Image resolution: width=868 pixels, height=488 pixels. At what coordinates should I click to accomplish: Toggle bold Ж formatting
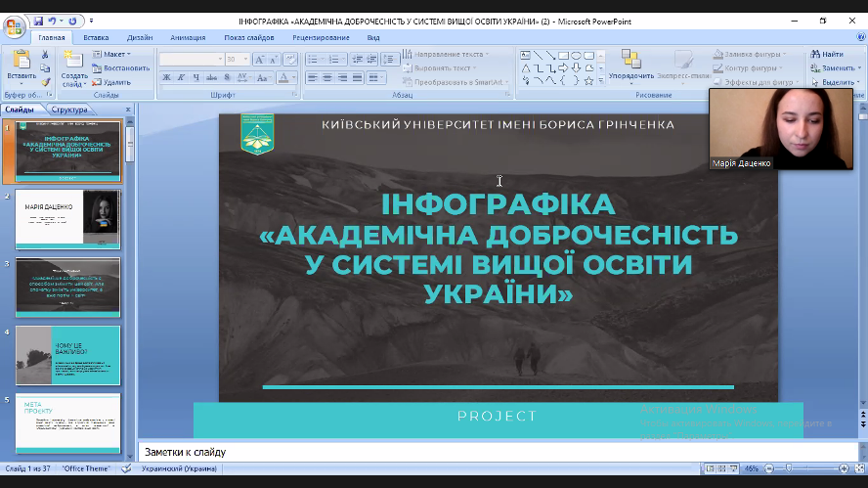pyautogui.click(x=166, y=78)
